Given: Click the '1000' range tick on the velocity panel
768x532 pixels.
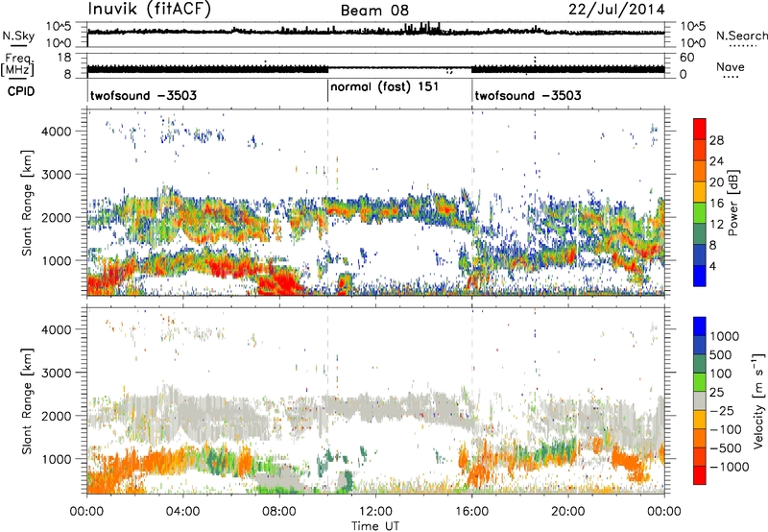Looking at the screenshot, I should 56,459.
